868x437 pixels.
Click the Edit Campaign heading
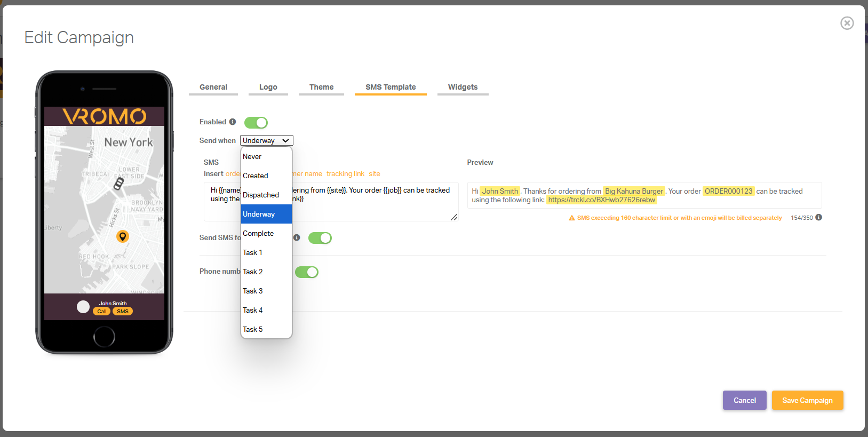click(x=79, y=37)
